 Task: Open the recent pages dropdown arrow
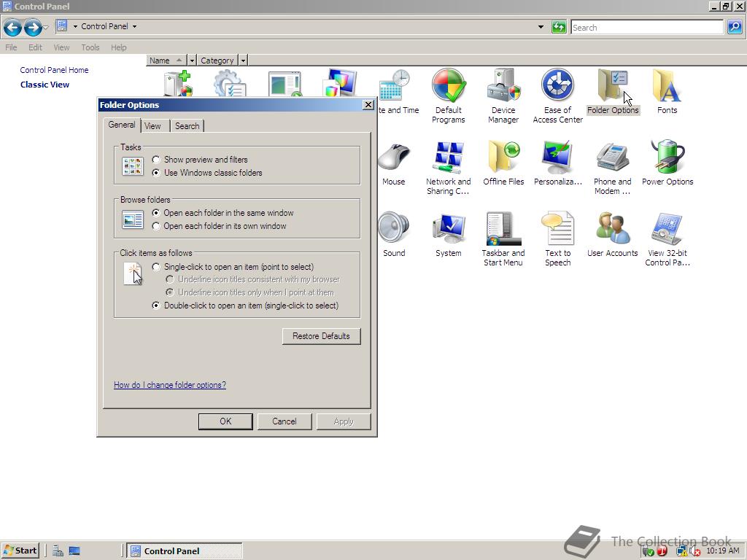pos(45,28)
